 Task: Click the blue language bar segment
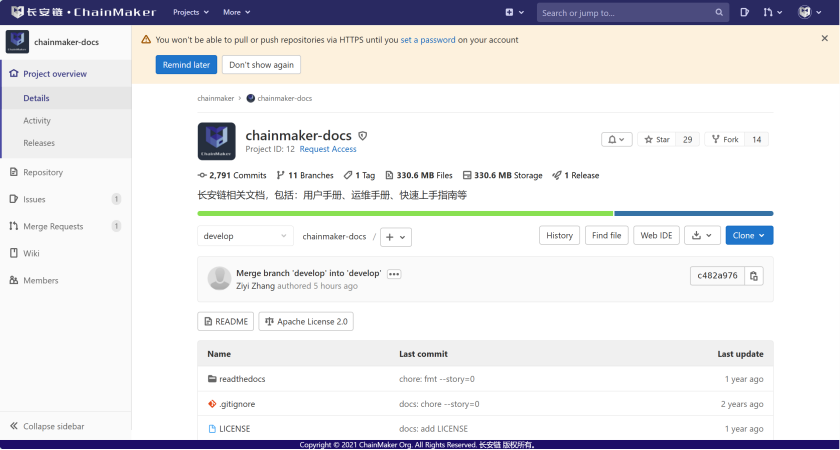pos(694,214)
